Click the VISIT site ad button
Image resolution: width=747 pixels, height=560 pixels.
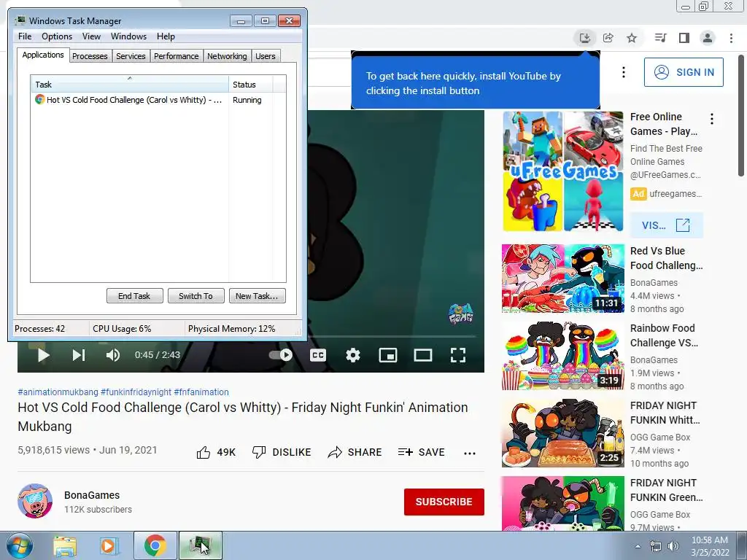[x=666, y=225]
